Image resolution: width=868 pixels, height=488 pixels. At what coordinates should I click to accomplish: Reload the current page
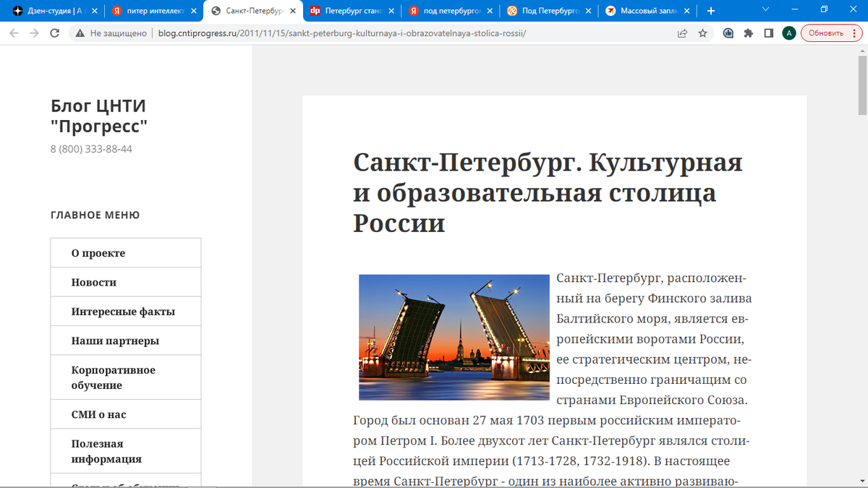coord(54,33)
